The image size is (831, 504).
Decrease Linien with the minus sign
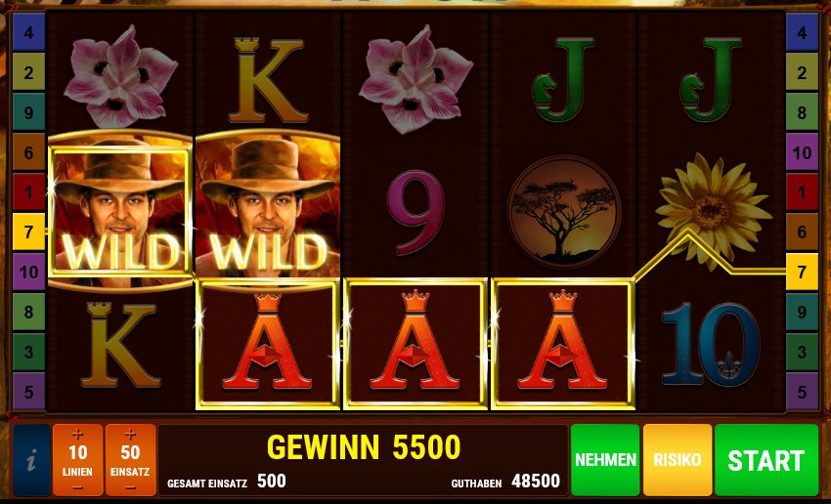77,487
